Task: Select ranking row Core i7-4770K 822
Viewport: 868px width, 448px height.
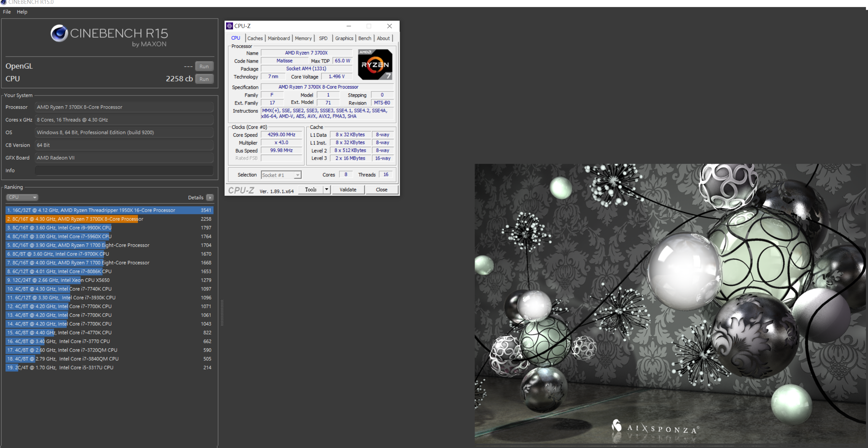Action: (109, 333)
